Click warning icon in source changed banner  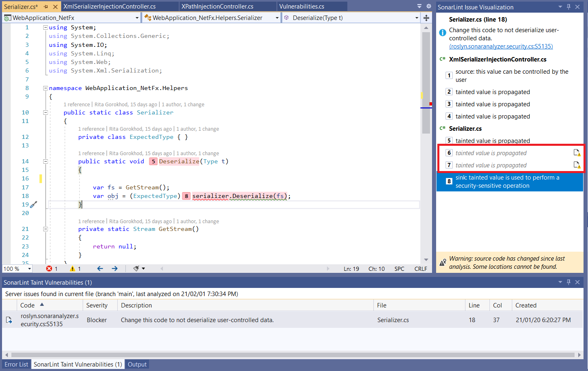point(443,263)
